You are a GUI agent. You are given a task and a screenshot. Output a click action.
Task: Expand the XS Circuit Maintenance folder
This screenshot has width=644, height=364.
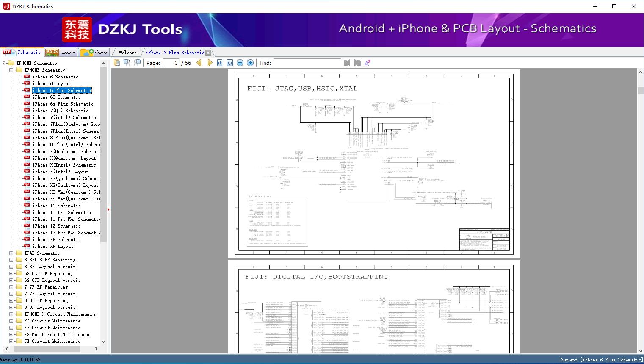[11, 321]
